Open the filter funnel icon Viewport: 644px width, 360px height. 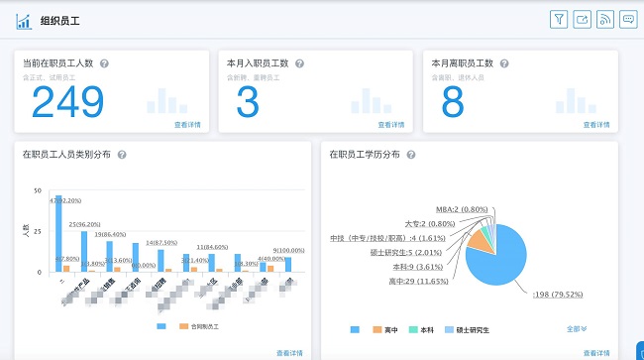pyautogui.click(x=559, y=19)
